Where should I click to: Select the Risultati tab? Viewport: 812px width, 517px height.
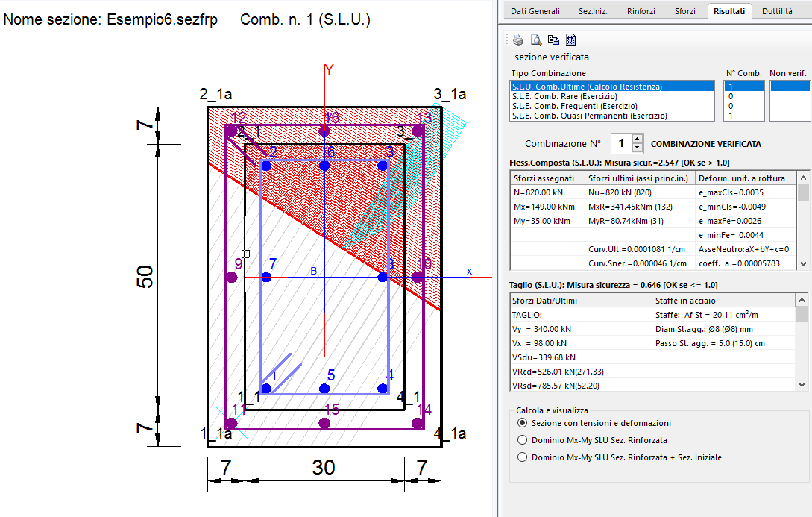coord(729,11)
